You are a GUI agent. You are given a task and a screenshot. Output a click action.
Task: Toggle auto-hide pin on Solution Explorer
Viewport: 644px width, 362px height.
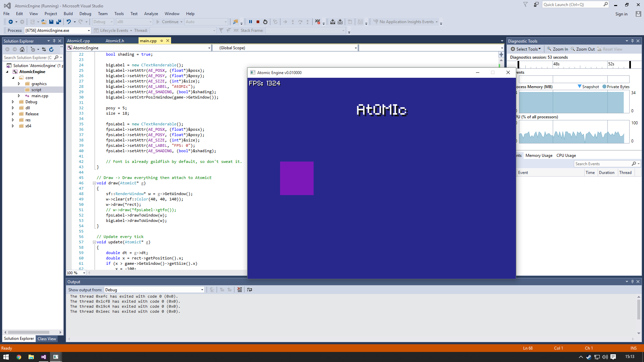pos(54,41)
